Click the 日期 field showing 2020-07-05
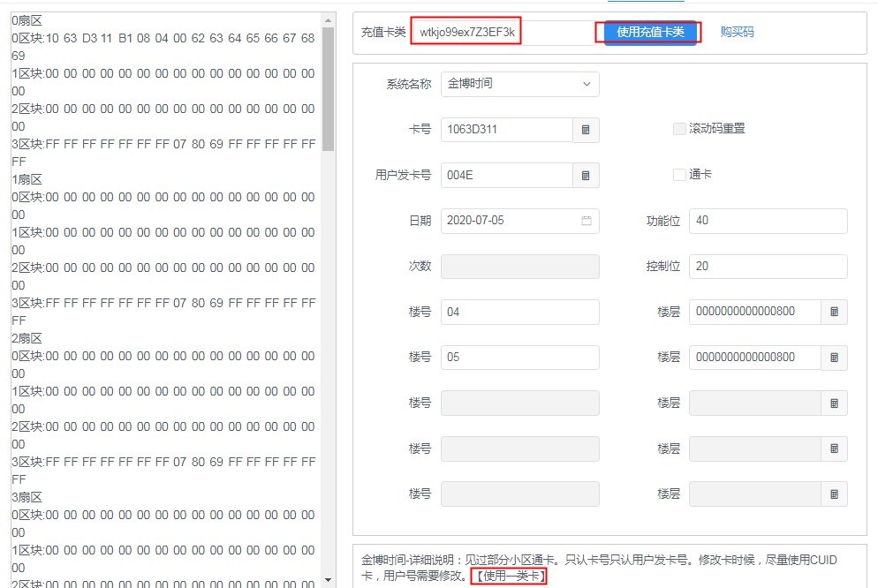Viewport: 878px width, 588px height. click(519, 221)
